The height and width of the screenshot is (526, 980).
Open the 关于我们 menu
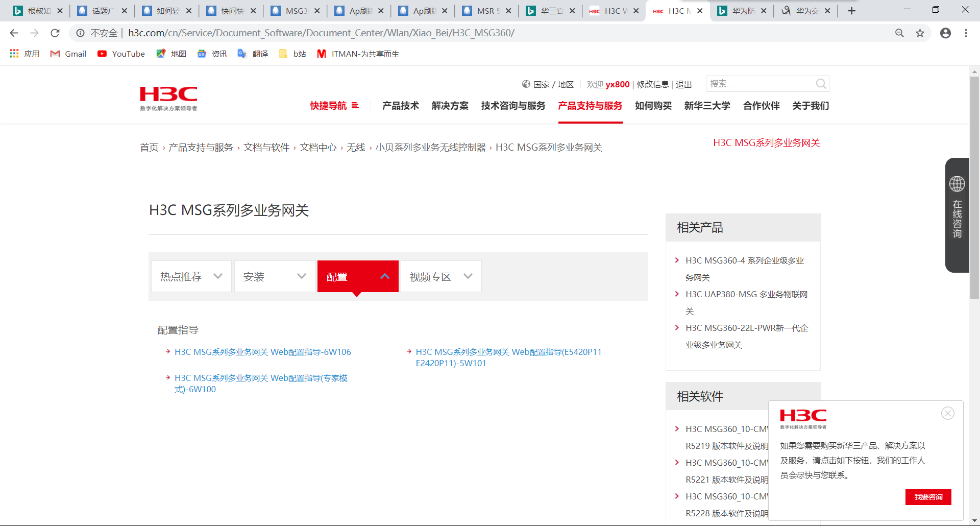(811, 106)
